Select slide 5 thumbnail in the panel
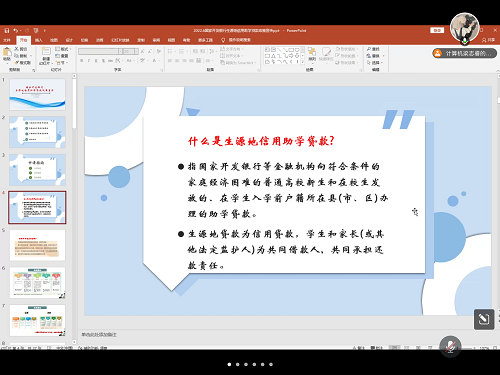This screenshot has width=500, height=375. 37,245
